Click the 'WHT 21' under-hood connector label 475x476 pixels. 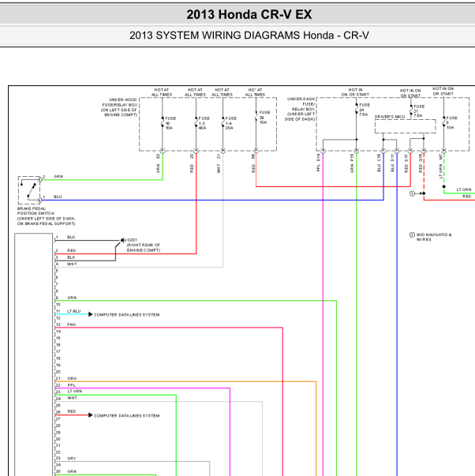pos(219,163)
